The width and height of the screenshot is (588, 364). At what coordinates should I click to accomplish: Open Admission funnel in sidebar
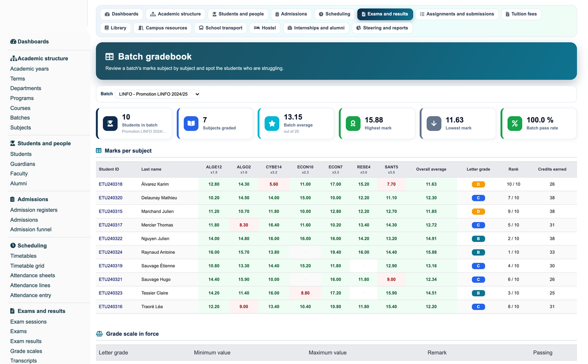click(31, 230)
